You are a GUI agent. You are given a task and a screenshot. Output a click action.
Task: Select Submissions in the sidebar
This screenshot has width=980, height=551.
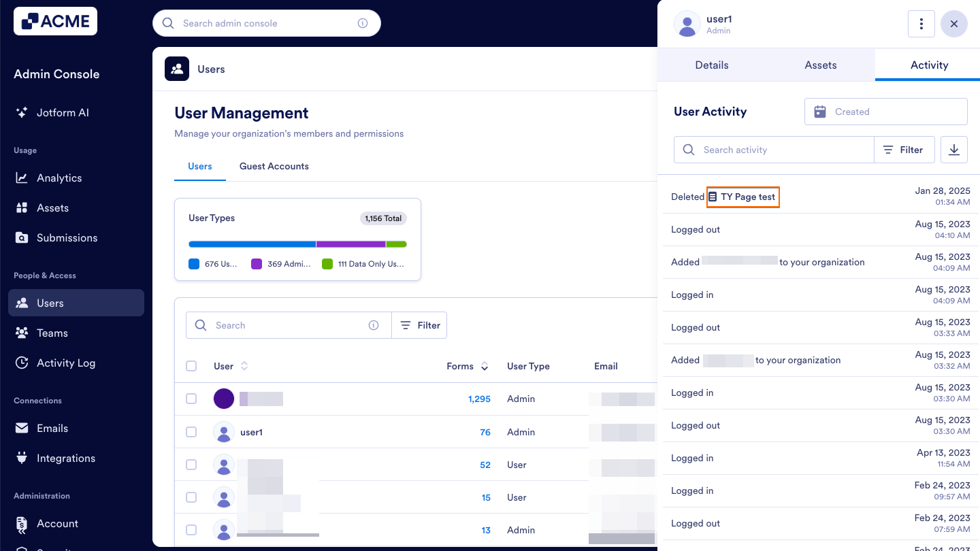tap(67, 237)
